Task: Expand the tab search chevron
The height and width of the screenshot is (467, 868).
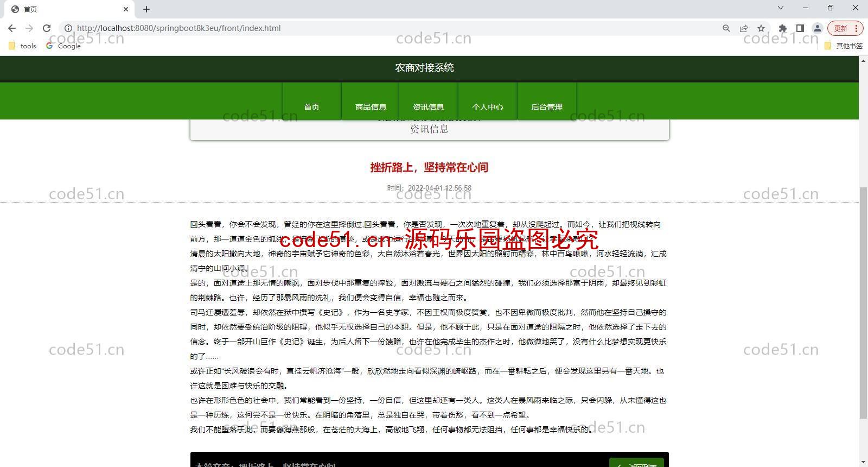Action: coord(781,8)
